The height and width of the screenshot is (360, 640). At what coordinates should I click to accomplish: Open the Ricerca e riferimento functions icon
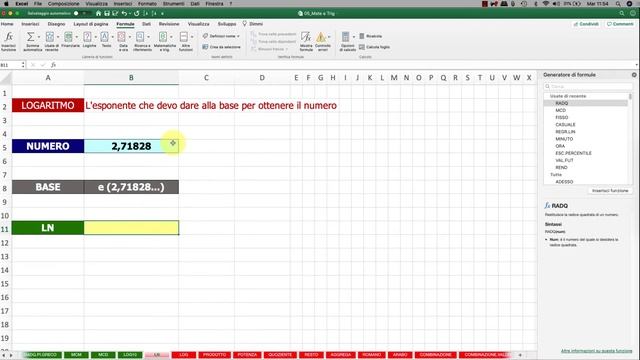point(140,37)
